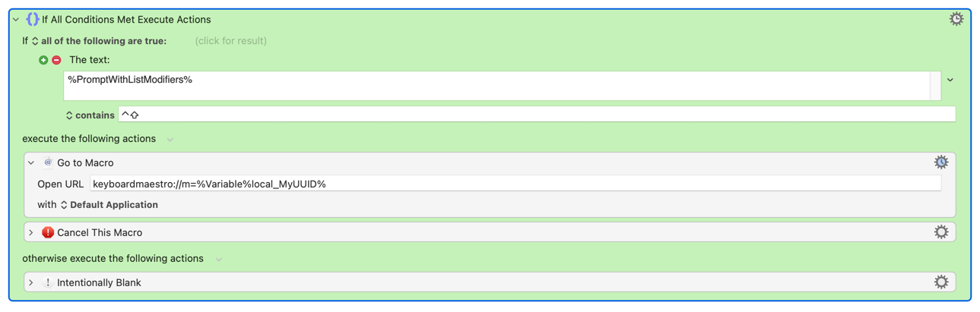Change the 'all of the following' condition selector
This screenshot has height=312, width=980.
pyautogui.click(x=99, y=41)
